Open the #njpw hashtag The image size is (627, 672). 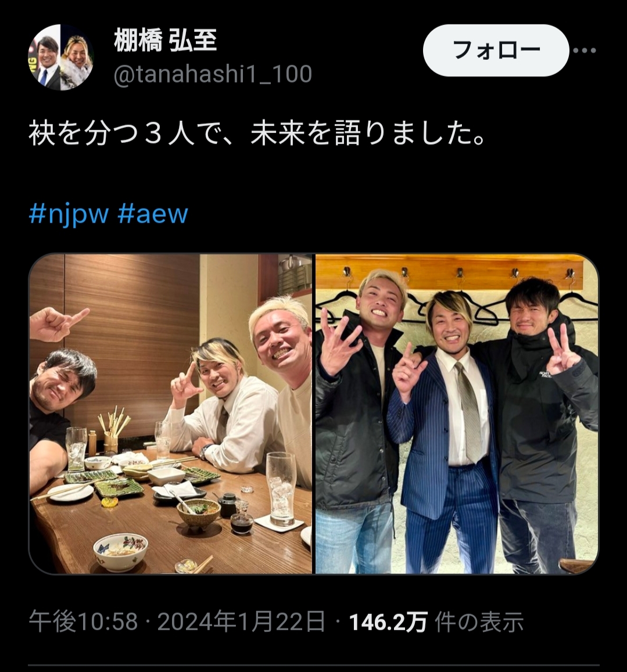click(69, 214)
